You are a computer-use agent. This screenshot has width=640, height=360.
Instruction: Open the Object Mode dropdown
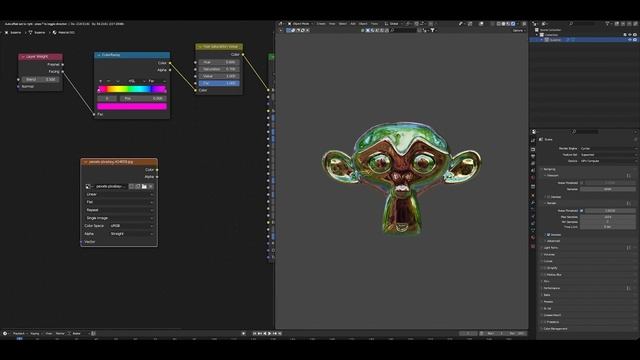click(300, 24)
